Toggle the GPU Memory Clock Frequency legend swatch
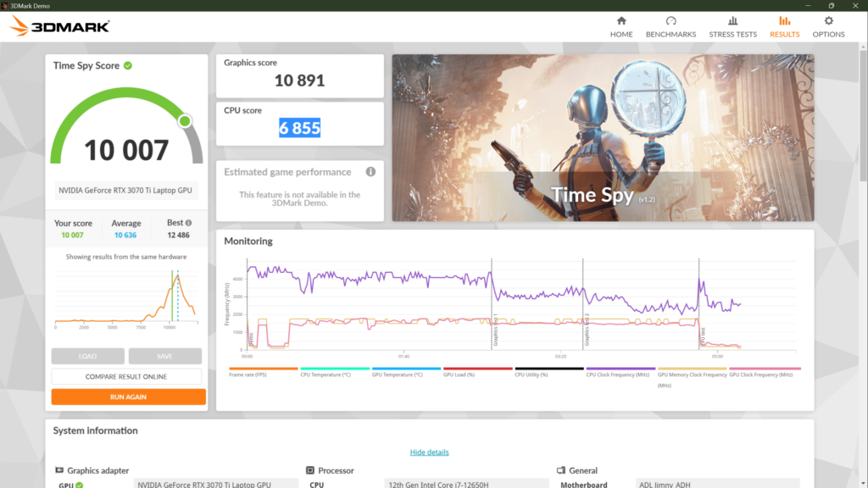Screen dimensions: 868x488 pyautogui.click(x=692, y=369)
